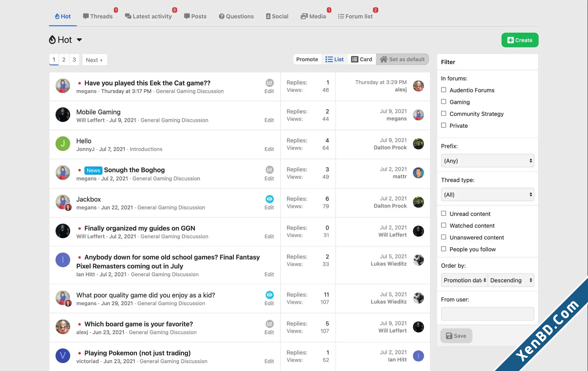Click Dalton Prock name on Jackbox thread
The image size is (588, 371).
[x=390, y=206]
